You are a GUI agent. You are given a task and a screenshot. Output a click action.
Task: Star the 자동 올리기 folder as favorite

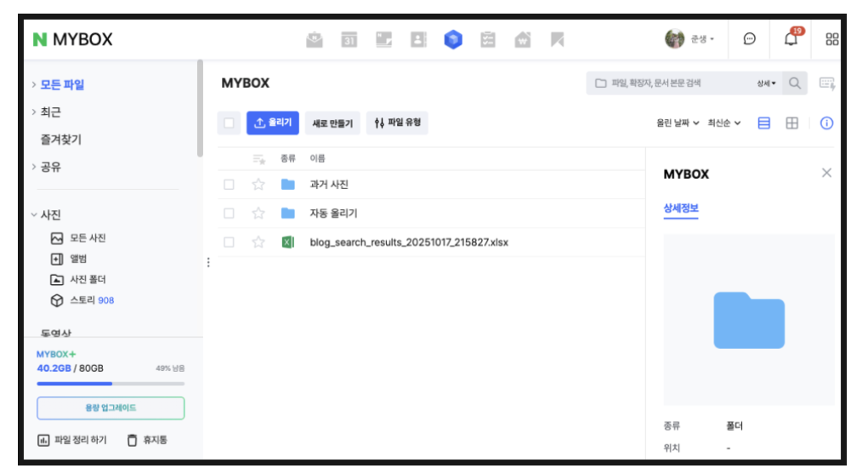coord(258,214)
